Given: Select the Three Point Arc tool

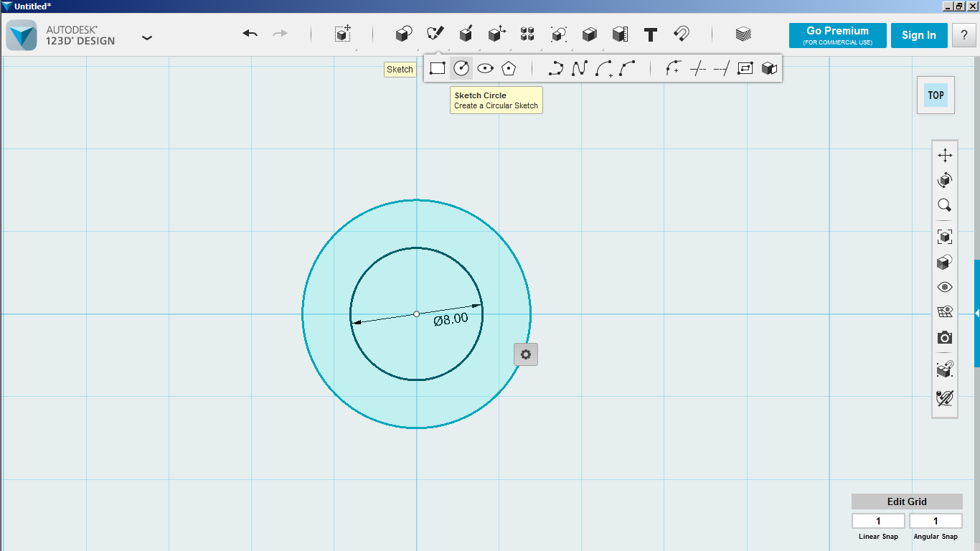Looking at the screenshot, I should click(627, 68).
